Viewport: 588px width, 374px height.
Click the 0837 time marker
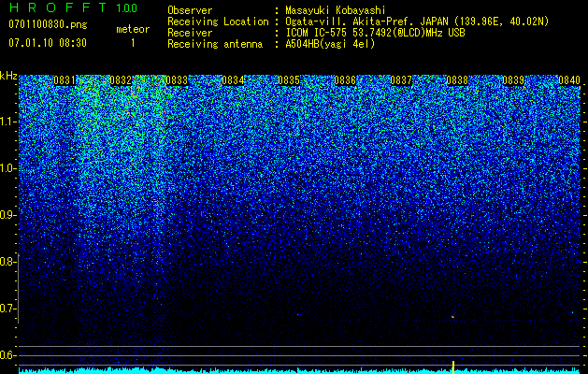pos(401,80)
